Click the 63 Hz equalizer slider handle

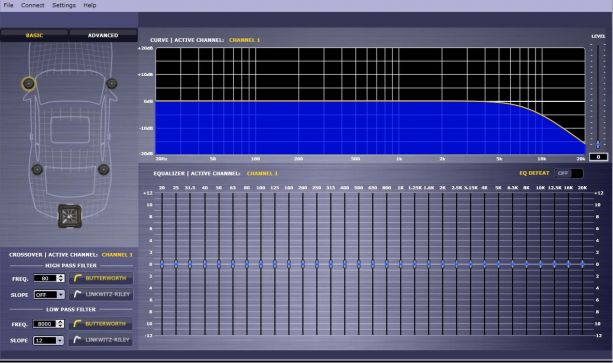(x=233, y=265)
